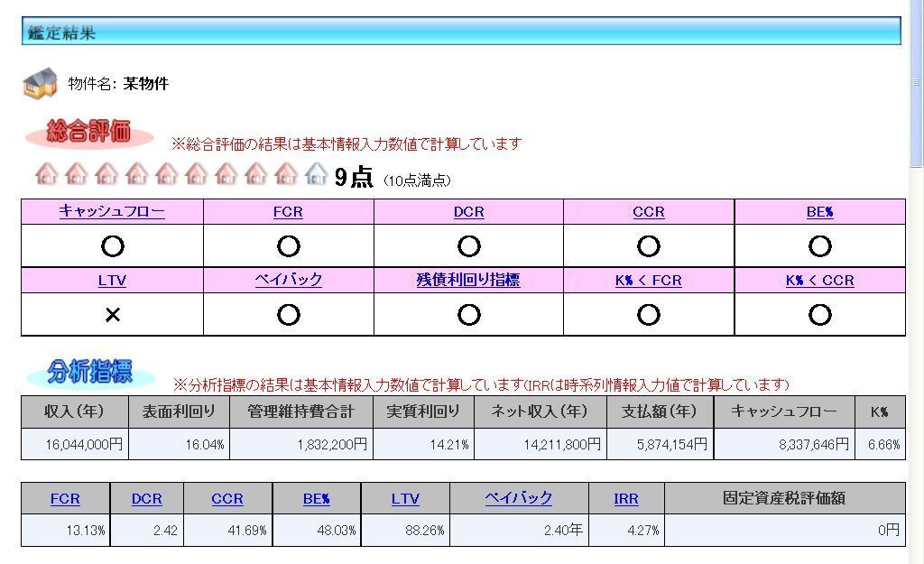Viewport: 924px width, 564px height.
Task: Open the CCR link in evaluation table
Action: [x=648, y=212]
